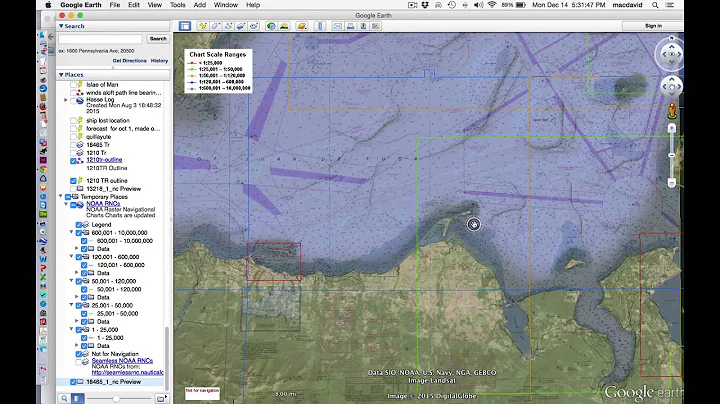This screenshot has height=404, width=720.
Task: Open the Tools menu
Action: coord(178,5)
